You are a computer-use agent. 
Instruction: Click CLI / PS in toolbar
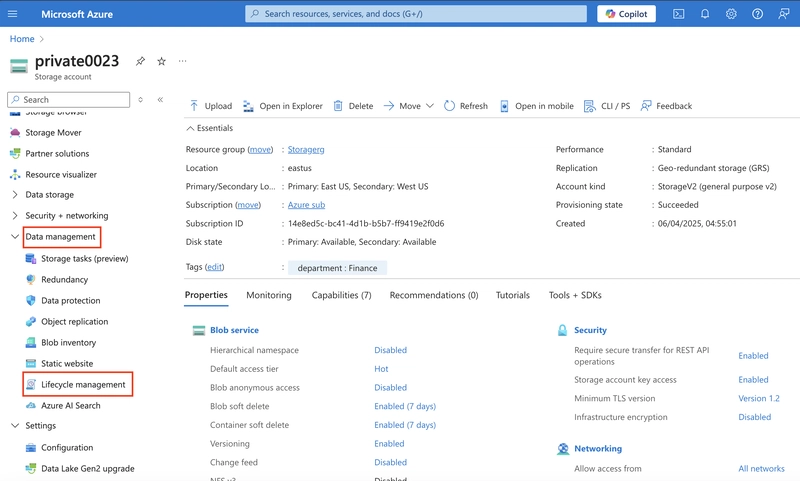click(607, 106)
